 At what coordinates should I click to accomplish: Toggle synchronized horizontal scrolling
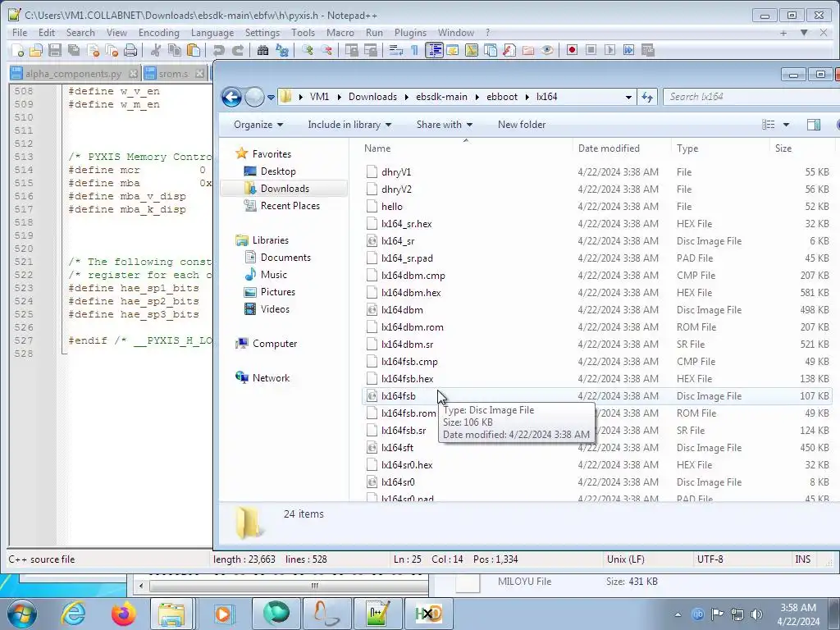[x=371, y=50]
